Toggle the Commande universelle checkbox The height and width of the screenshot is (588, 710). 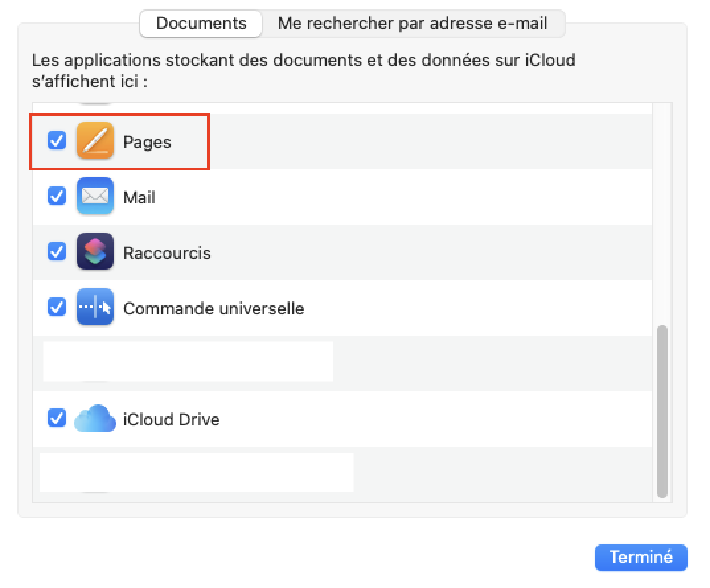coord(58,307)
